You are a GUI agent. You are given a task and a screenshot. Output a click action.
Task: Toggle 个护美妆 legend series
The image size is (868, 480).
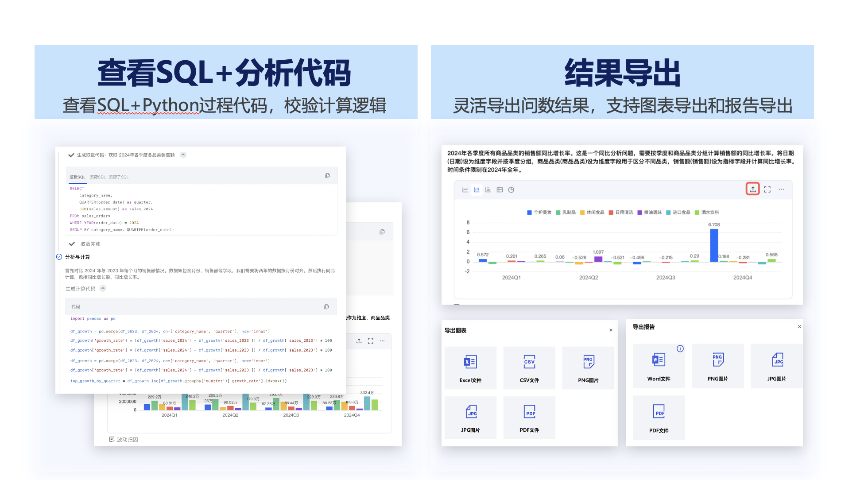(x=542, y=212)
